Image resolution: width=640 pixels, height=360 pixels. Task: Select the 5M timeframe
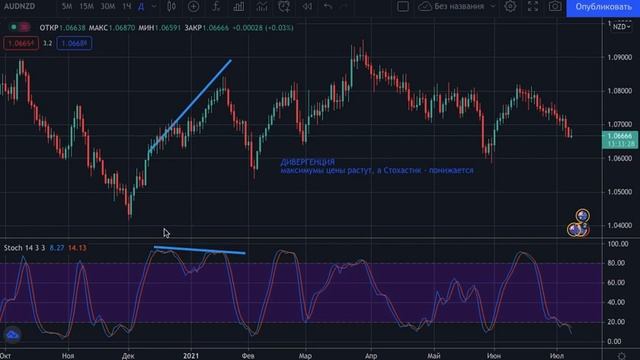tap(67, 7)
